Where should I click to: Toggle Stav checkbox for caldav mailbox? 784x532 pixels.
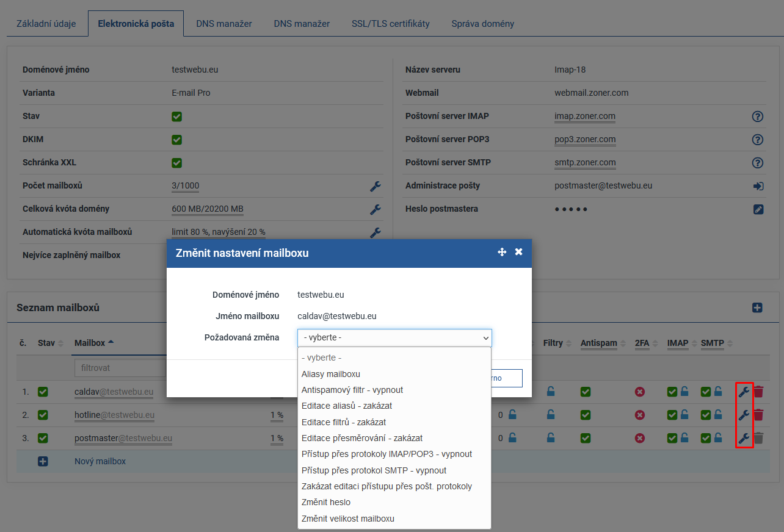coord(43,392)
